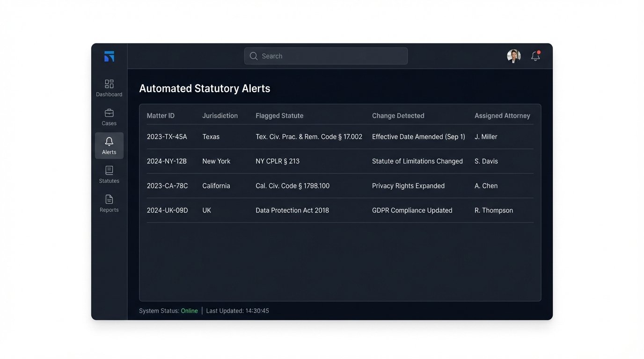Open the Reports section icon

109,204
